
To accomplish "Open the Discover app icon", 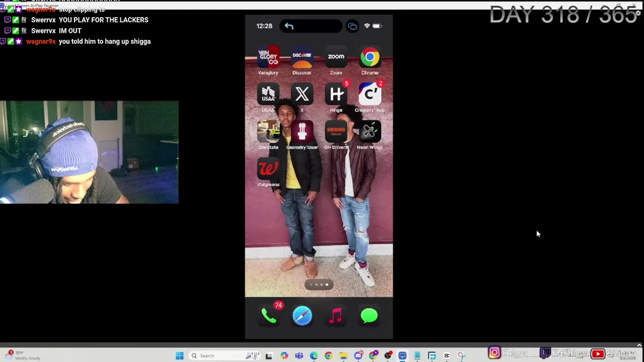I will coord(302,58).
